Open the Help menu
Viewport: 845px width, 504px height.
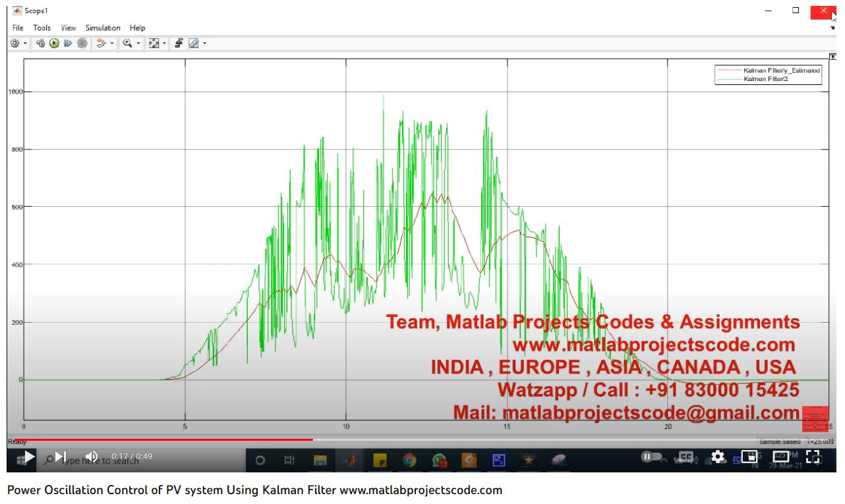click(x=137, y=28)
